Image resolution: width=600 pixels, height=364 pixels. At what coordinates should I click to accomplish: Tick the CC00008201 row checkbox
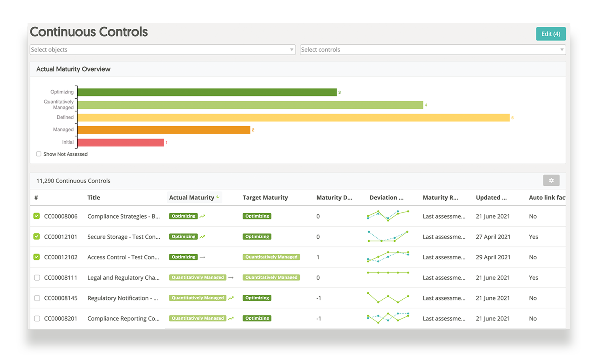[37, 318]
